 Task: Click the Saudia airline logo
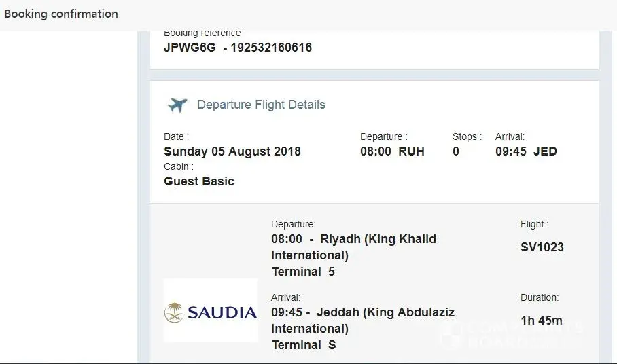coord(211,312)
